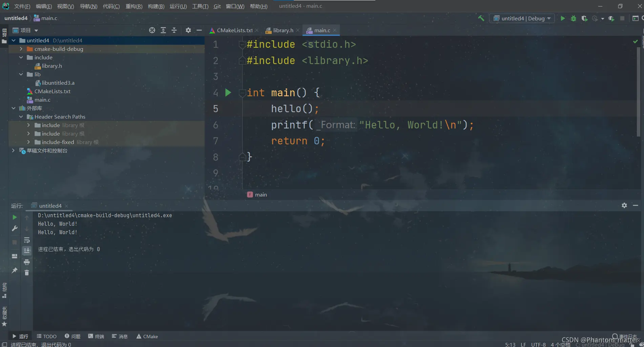Open the 重构(R) menu
Screen dimensions: 644x347
[134, 6]
